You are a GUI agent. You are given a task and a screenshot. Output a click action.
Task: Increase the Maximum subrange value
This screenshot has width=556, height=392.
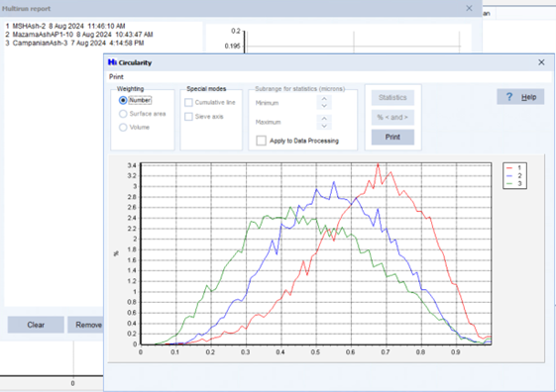324,118
